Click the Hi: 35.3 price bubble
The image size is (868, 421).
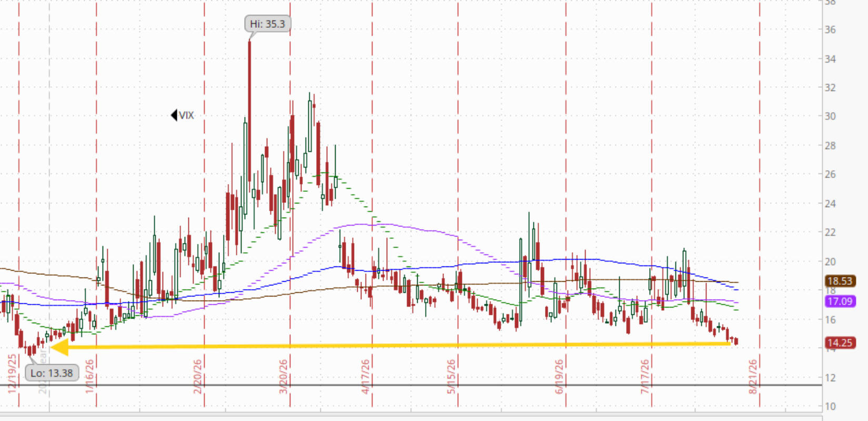[268, 24]
